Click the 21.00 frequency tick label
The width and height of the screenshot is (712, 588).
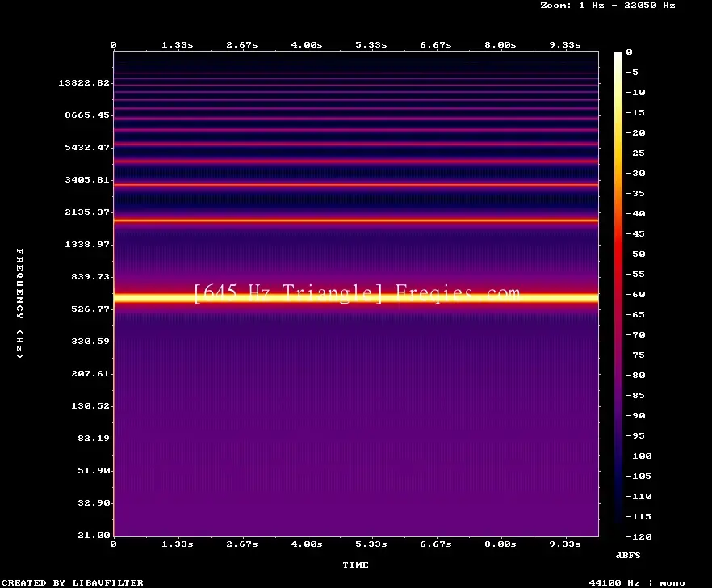tap(94, 535)
